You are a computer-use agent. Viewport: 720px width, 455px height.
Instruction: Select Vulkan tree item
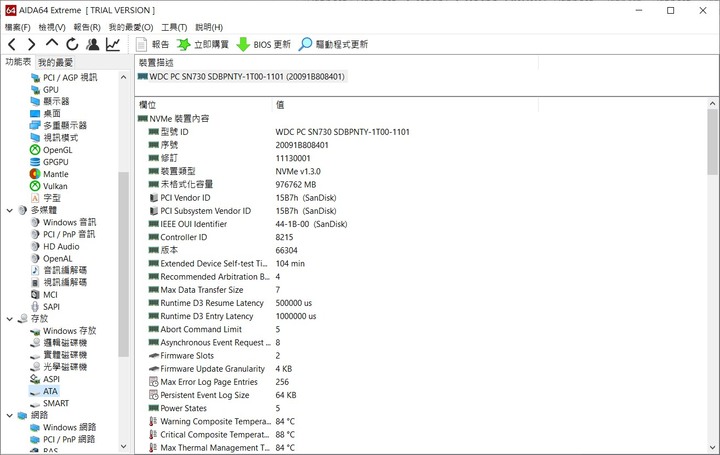coord(49,186)
